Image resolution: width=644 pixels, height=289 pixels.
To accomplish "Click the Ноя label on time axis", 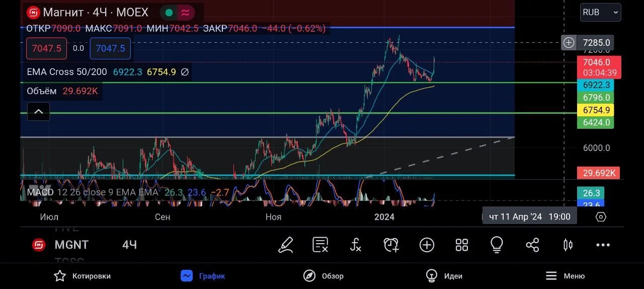I will point(273,217).
